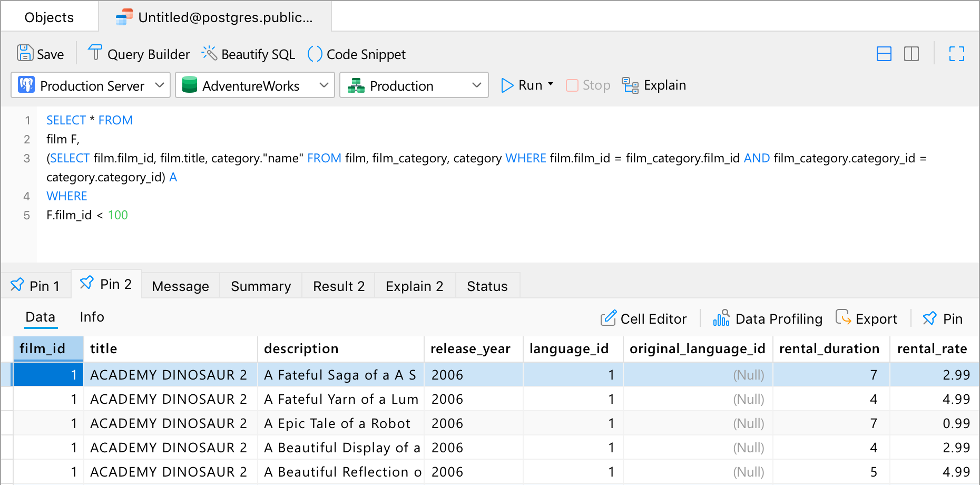
Task: Select cell 'A Beautiful Display of a'
Action: pos(341,448)
